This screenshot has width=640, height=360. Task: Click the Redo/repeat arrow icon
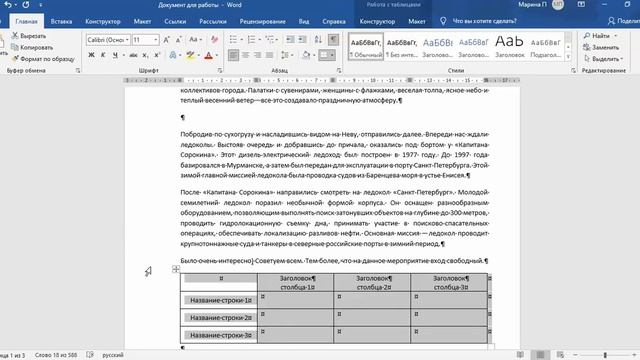coord(25,5)
